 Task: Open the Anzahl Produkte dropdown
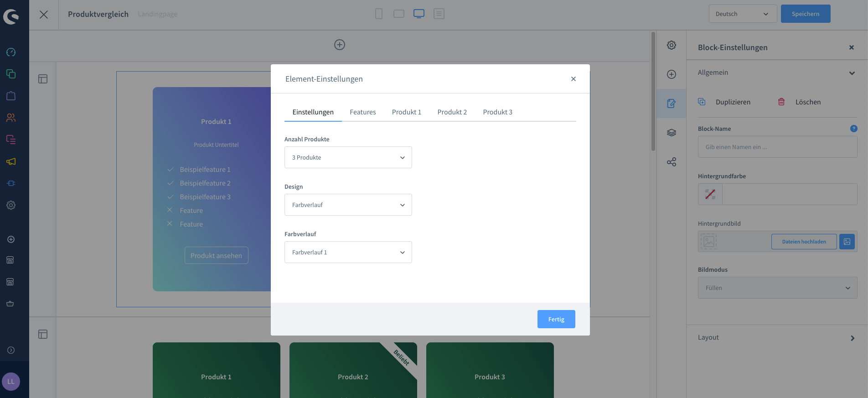click(x=348, y=157)
